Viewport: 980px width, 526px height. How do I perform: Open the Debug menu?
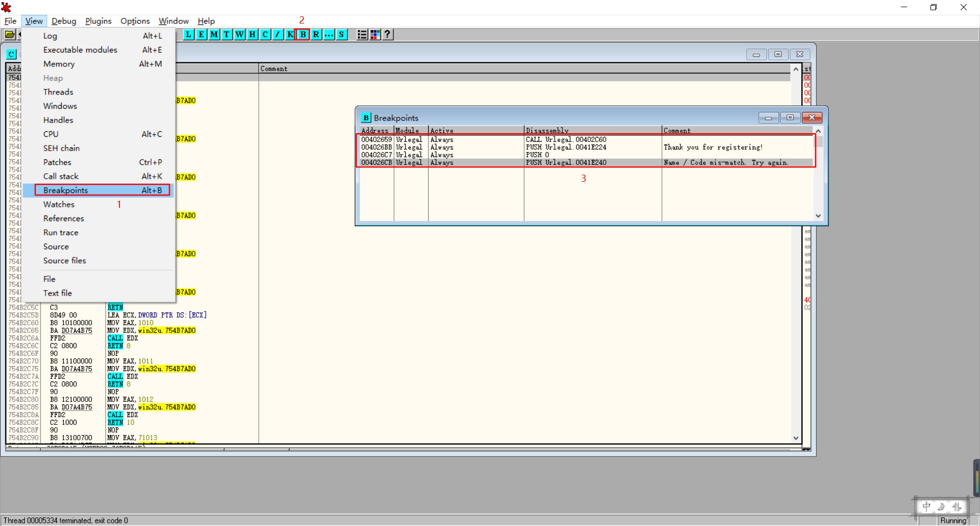point(64,21)
